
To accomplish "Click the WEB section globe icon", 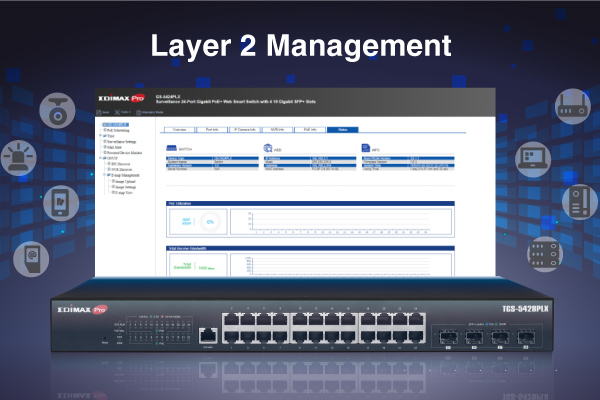I will pos(268,148).
